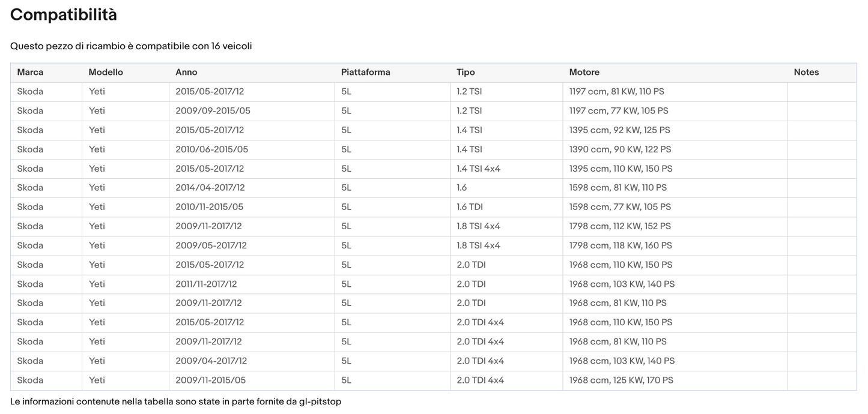
Task: Select the 2009/04-2017/12 year cell
Action: (x=211, y=361)
